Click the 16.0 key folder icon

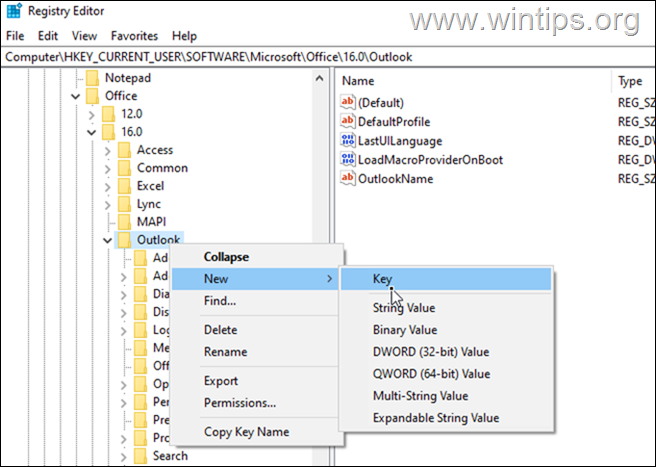(108, 132)
